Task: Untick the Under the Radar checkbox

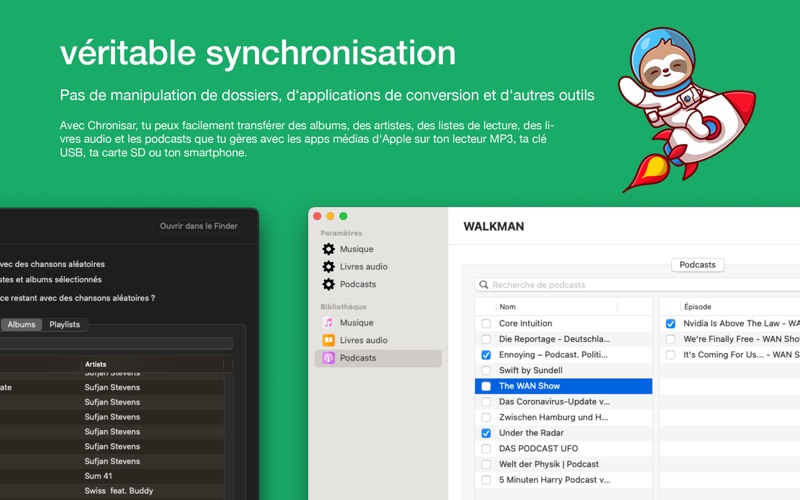Action: click(x=486, y=433)
